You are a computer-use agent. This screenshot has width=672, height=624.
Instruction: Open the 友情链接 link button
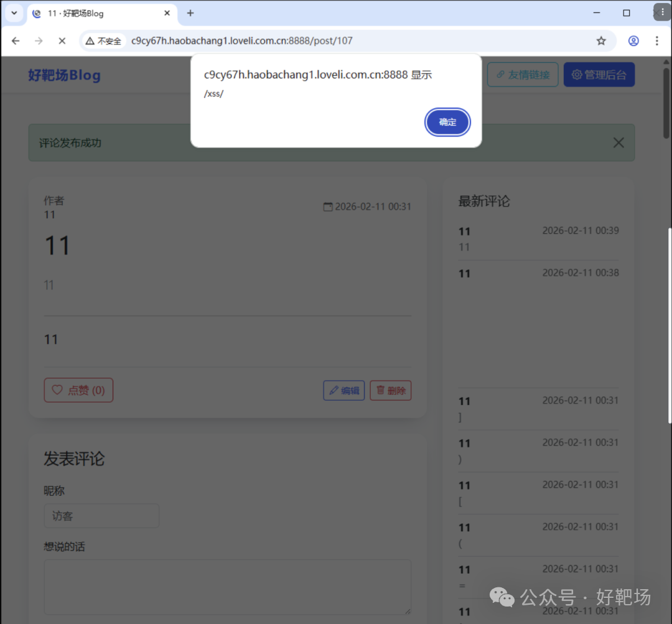point(523,75)
